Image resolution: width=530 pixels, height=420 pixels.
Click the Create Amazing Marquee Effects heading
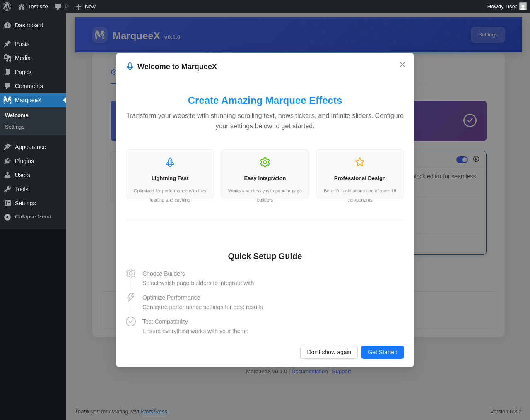coord(265,101)
